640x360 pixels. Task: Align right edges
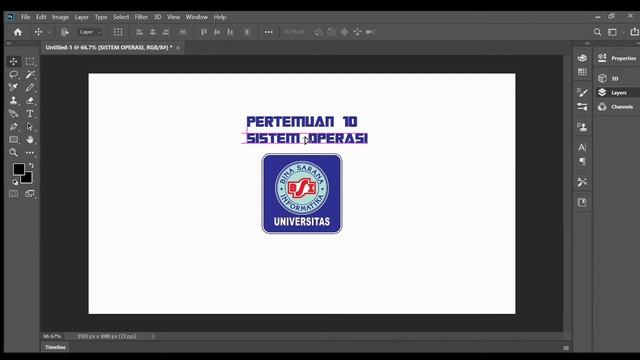point(165,32)
